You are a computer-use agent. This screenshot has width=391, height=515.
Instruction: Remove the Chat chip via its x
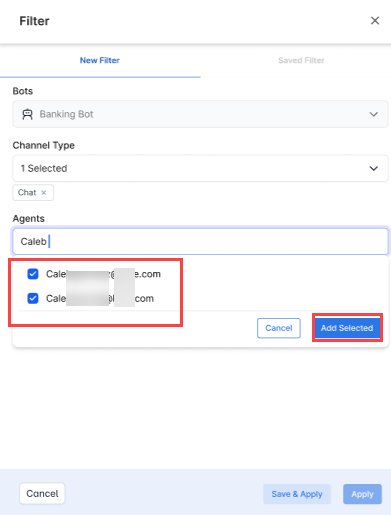pos(44,193)
